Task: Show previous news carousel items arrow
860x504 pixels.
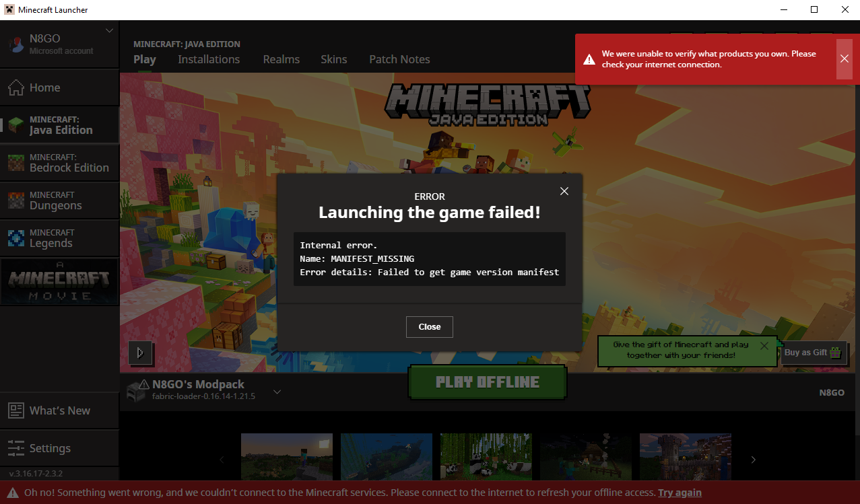Action: (x=222, y=460)
